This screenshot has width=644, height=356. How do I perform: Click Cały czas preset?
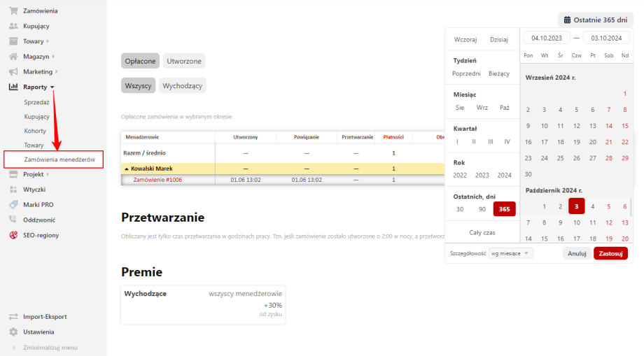pyautogui.click(x=482, y=232)
